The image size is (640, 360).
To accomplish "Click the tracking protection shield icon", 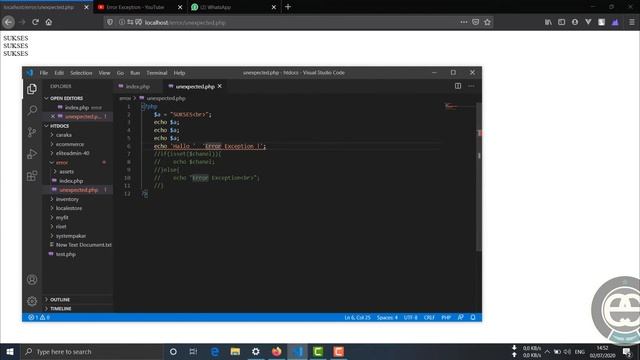I will click(110, 22).
